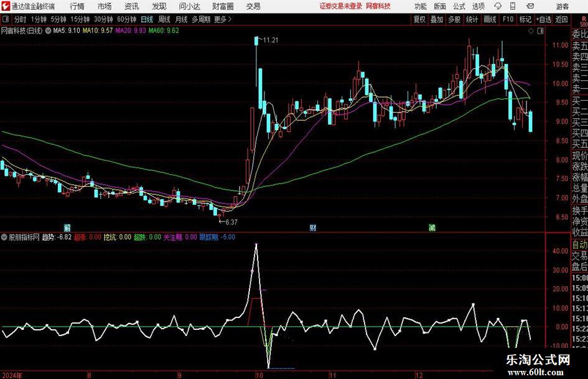Click the 复权 button
588x379 pixels.
419,19
